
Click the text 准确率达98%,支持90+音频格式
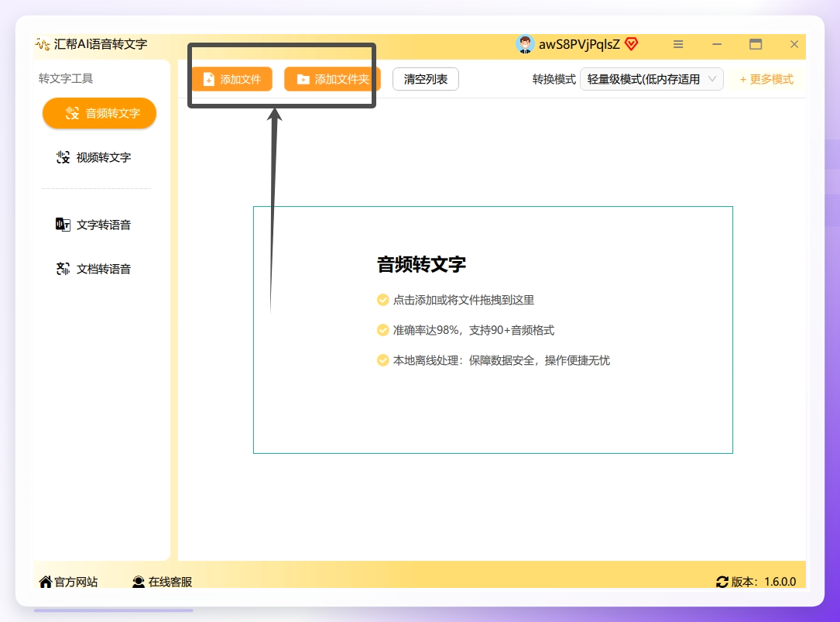pyautogui.click(x=474, y=330)
